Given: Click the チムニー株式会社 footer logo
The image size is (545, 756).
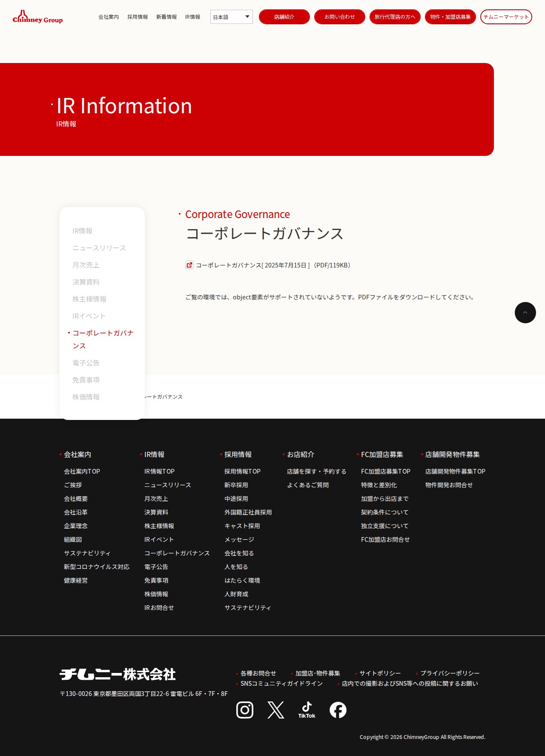Looking at the screenshot, I should pyautogui.click(x=118, y=674).
